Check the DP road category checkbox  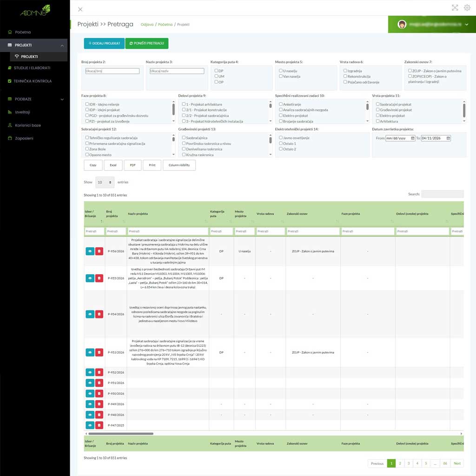(x=216, y=71)
